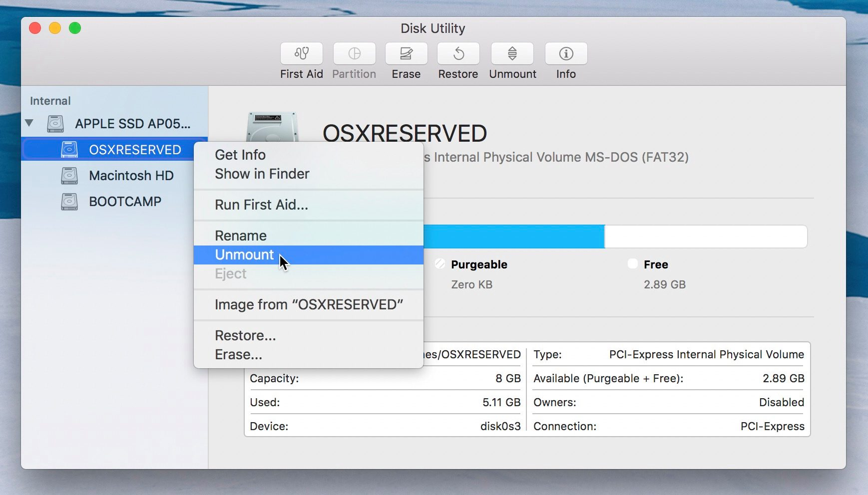The height and width of the screenshot is (495, 868).
Task: Click the Purgeable legend swatch
Action: click(440, 263)
